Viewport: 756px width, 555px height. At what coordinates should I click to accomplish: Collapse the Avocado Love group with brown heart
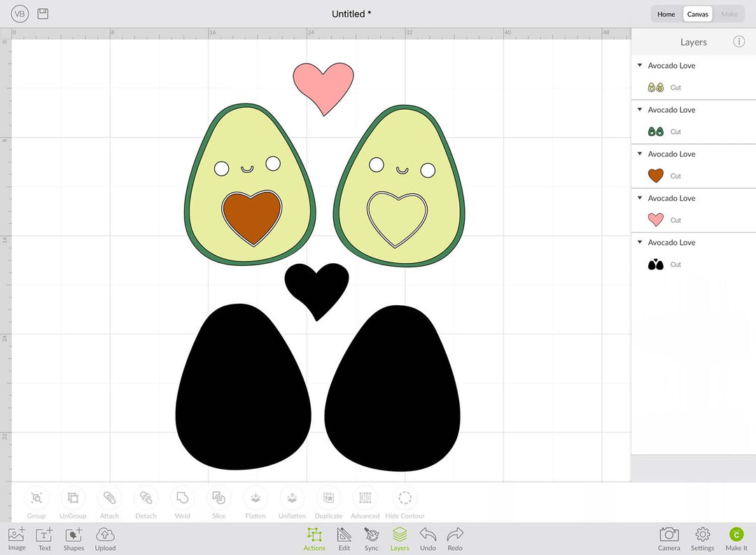[640, 154]
